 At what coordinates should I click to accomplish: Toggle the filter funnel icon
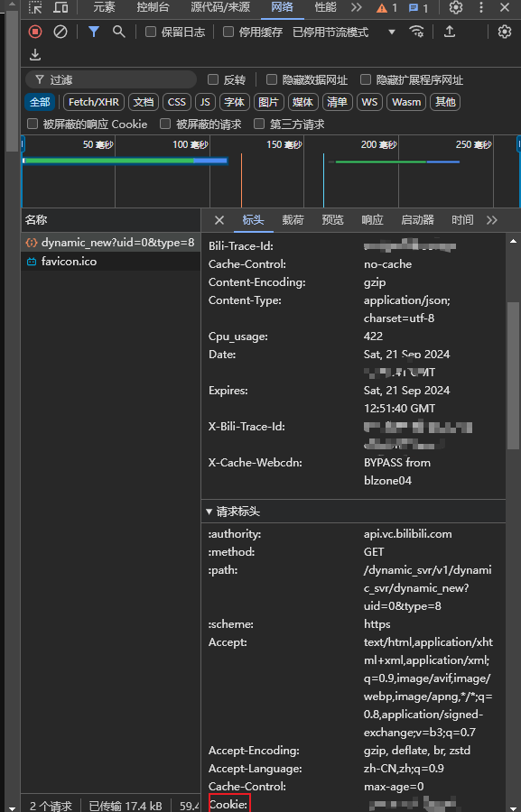tap(93, 32)
